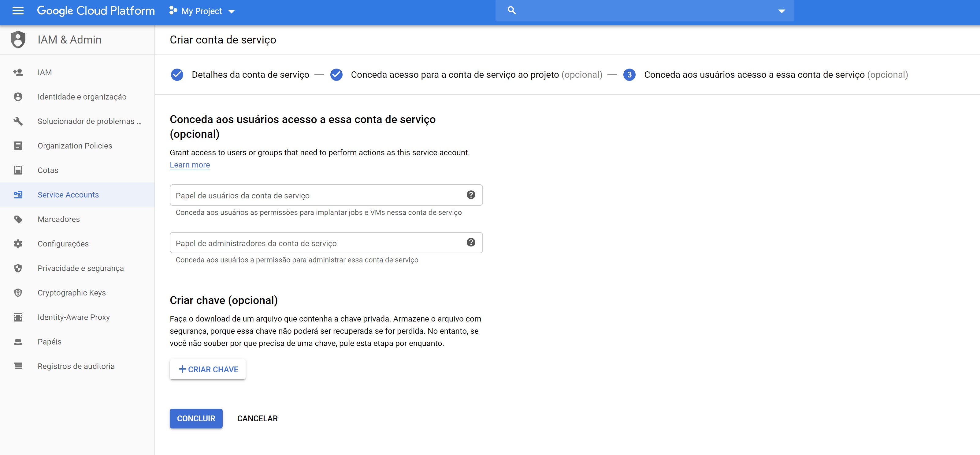Screen dimensions: 980x455
Task: Click the 'Criar chave (opcional)' heading
Action: (x=224, y=300)
